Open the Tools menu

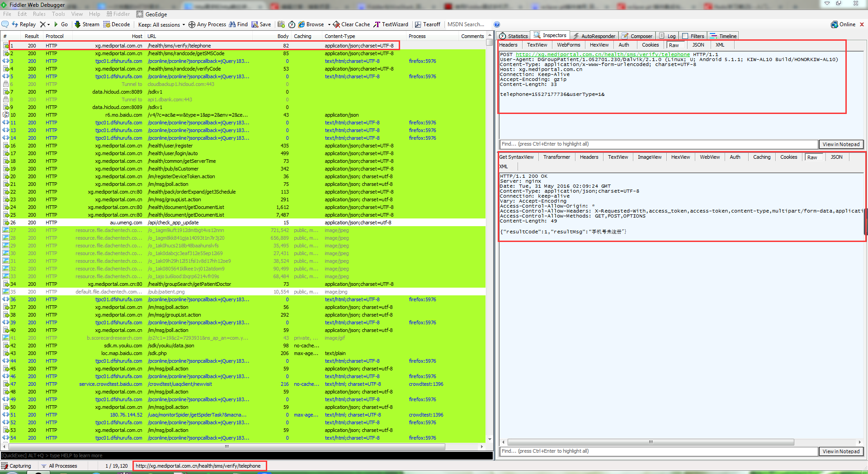[x=58, y=14]
